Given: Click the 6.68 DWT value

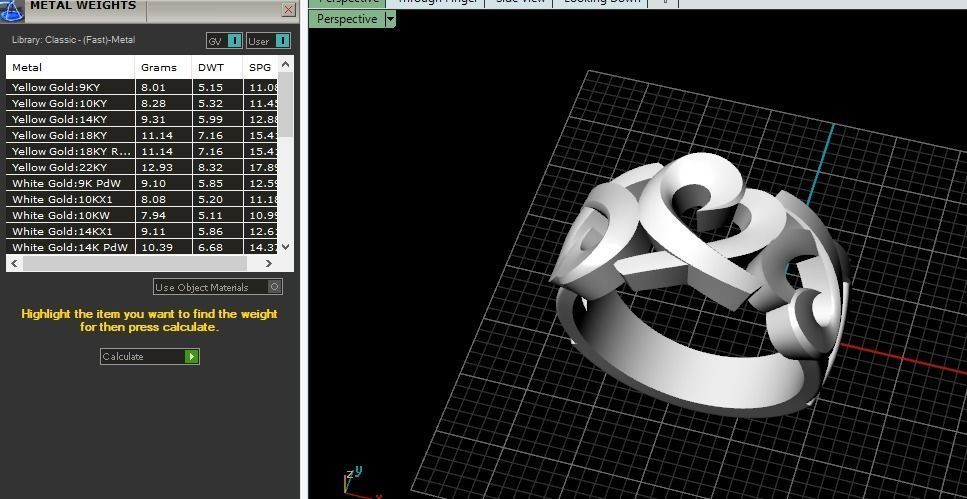Looking at the screenshot, I should pyautogui.click(x=210, y=247).
